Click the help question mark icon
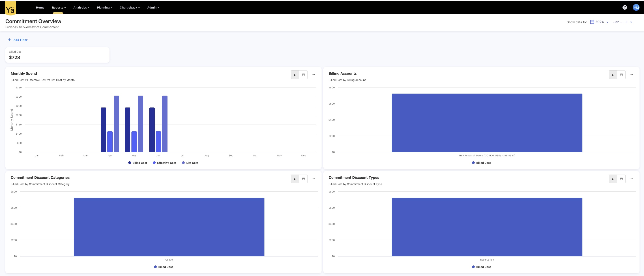644x276 pixels. (625, 7)
